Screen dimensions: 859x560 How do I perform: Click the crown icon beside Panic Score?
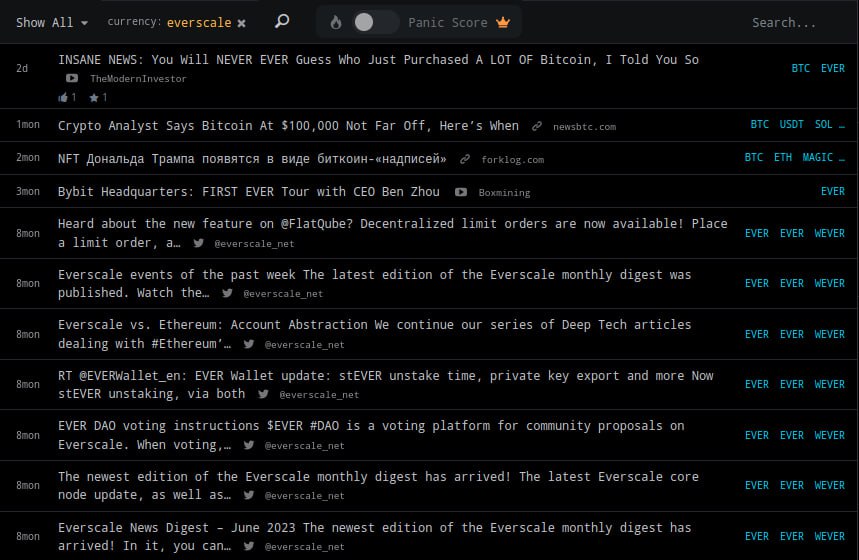(x=503, y=22)
